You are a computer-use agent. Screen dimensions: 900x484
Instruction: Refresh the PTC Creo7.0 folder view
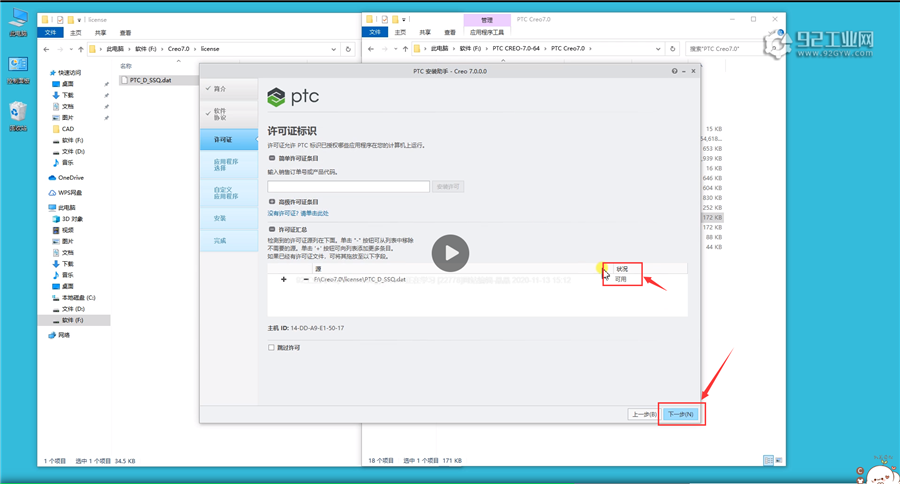click(673, 49)
